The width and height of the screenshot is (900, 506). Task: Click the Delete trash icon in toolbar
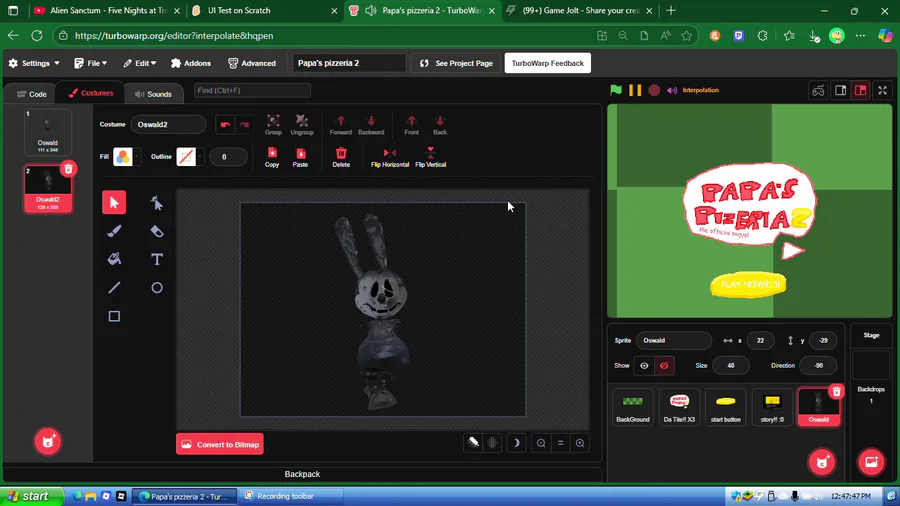[x=341, y=157]
